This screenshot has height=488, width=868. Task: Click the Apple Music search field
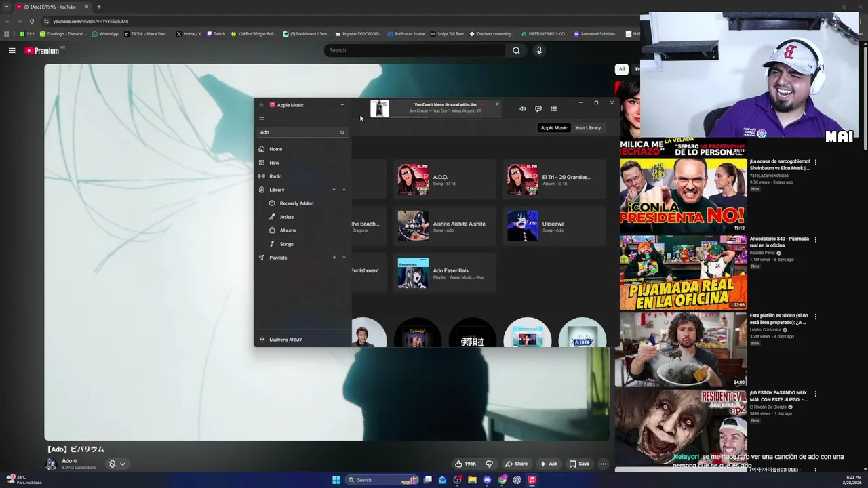[302, 132]
